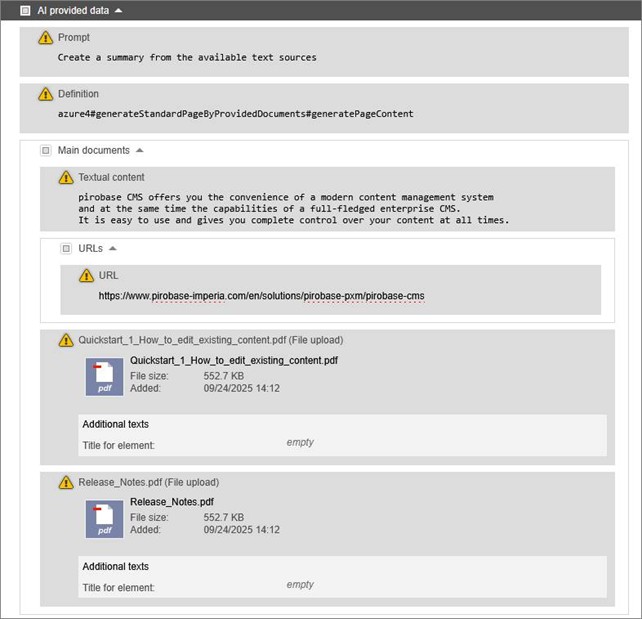Click the Release_Notes.pdf file name
The width and height of the screenshot is (642, 619).
point(171,502)
